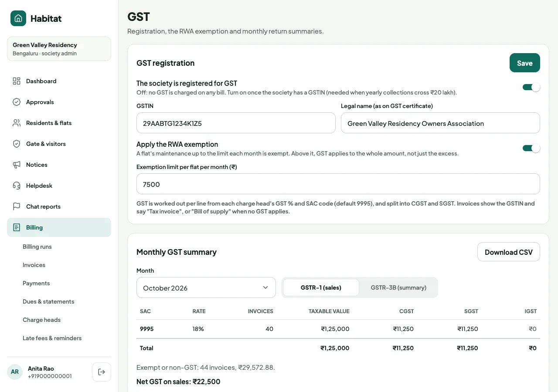Viewport: 558px width, 392px height.
Task: Switch to the GSTR-3B (summary) tab
Action: click(398, 287)
